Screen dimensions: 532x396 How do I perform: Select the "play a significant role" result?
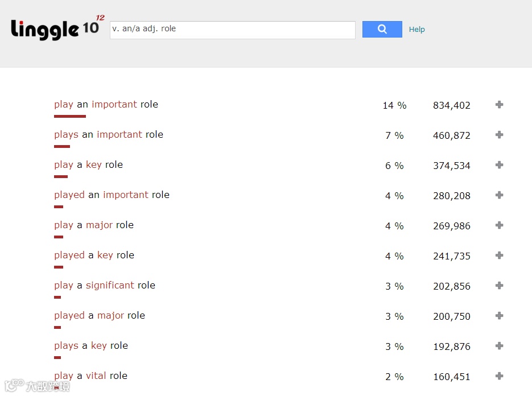pyautogui.click(x=104, y=286)
